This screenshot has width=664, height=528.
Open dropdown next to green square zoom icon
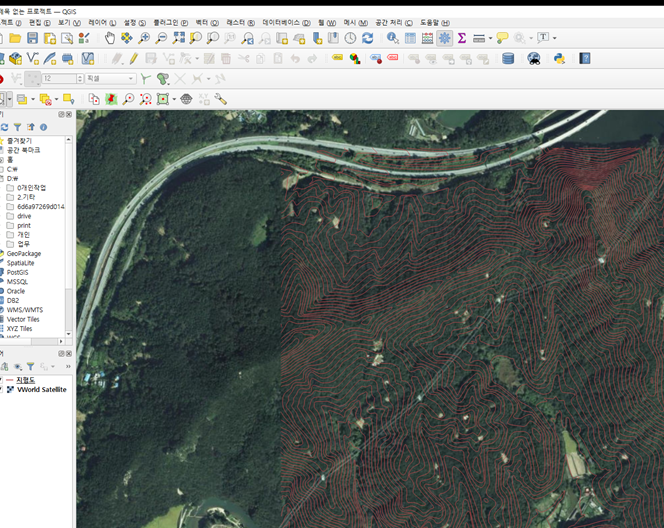coord(174,100)
